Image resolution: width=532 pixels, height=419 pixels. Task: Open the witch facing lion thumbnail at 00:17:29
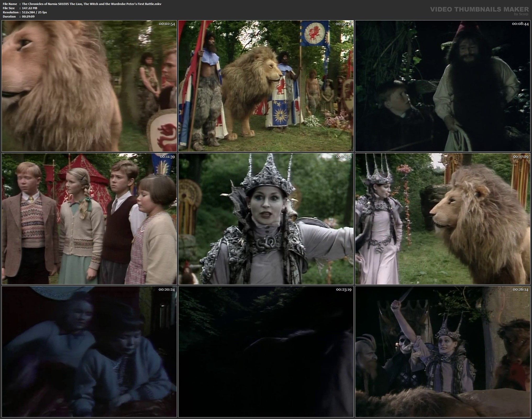point(443,219)
